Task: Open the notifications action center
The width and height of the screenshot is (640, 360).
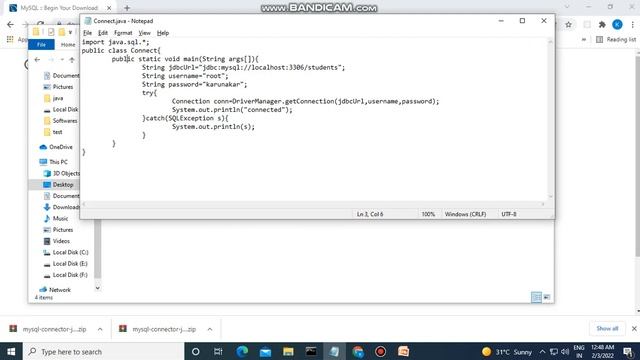Action: click(628, 351)
